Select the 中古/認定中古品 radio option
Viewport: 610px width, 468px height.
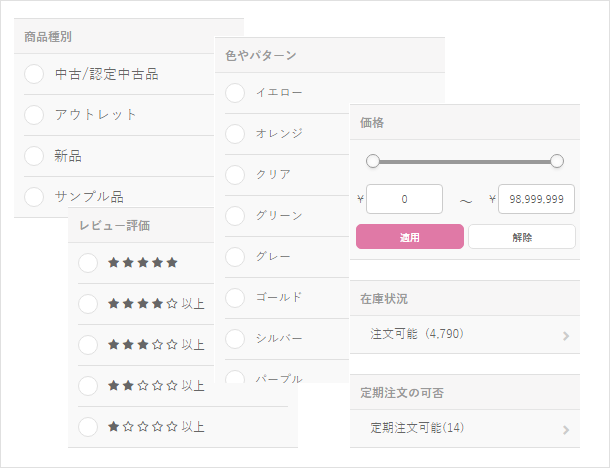point(34,74)
